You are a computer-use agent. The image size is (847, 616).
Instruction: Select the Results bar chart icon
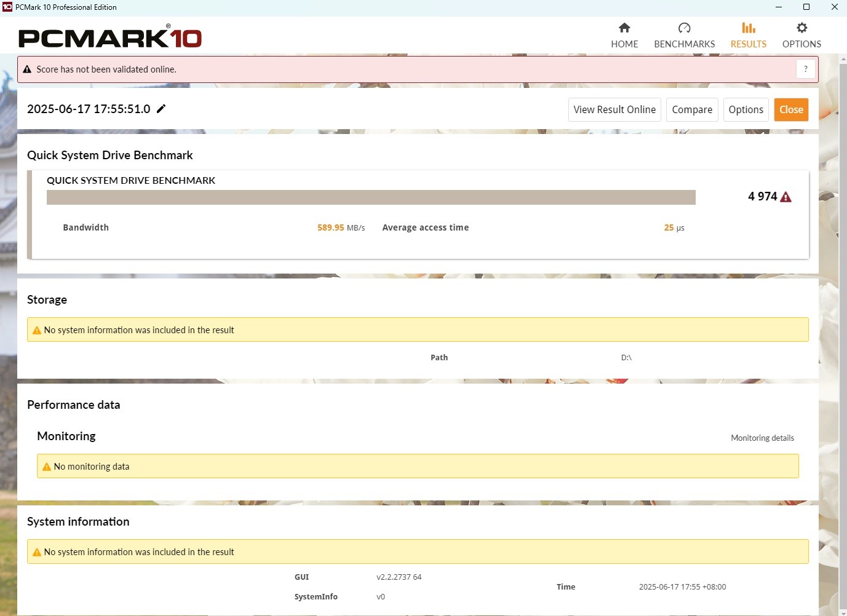[x=748, y=28]
